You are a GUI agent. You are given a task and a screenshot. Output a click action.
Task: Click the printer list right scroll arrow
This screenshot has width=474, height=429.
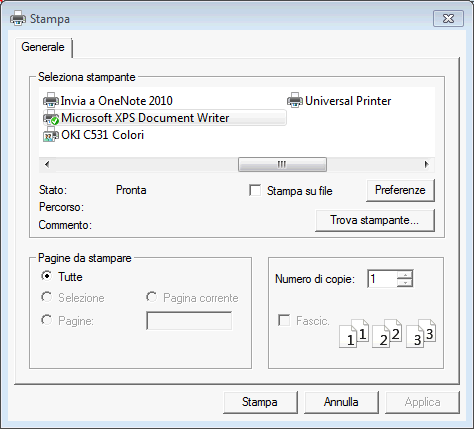point(426,164)
